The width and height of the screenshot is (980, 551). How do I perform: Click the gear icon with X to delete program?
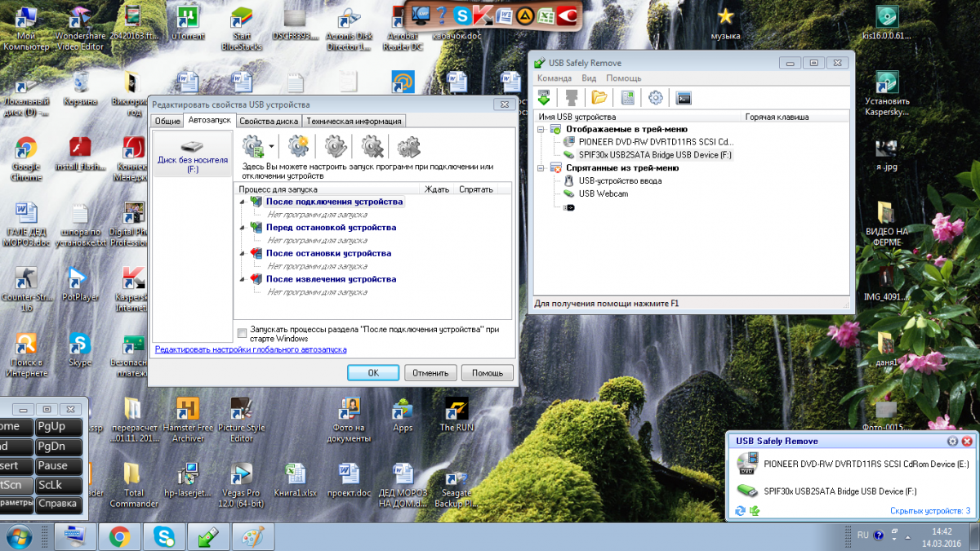372,147
